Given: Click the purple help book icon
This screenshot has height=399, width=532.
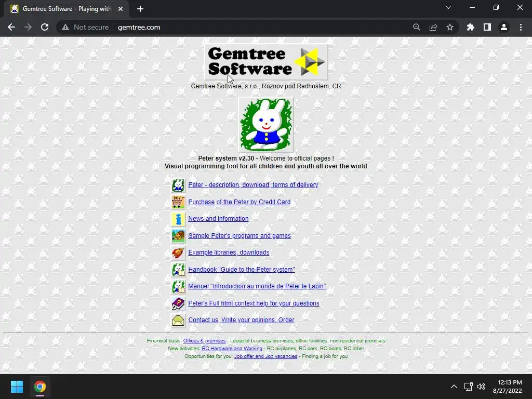Looking at the screenshot, I should (x=178, y=303).
